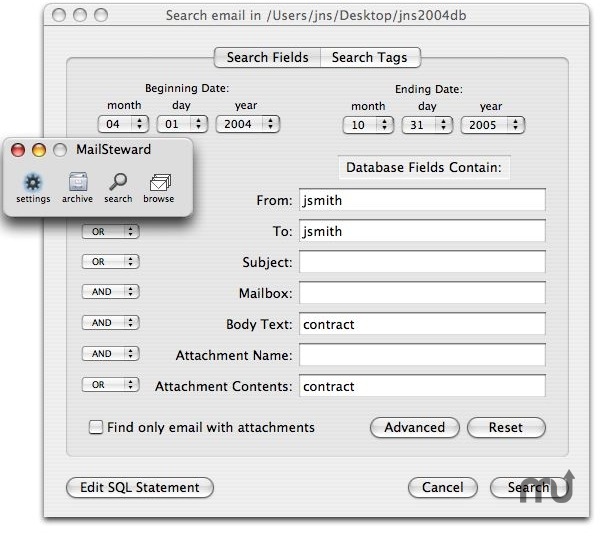Open the settings gear in MailSteward palette

(x=33, y=188)
